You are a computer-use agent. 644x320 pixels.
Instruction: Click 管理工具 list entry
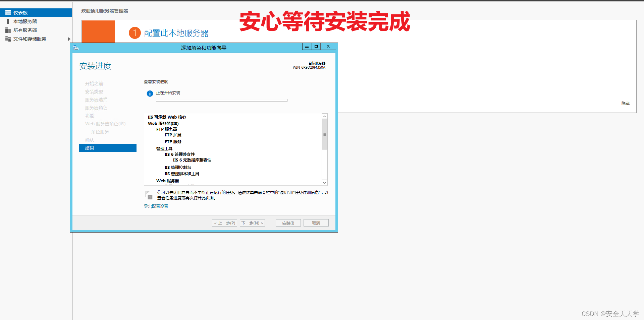point(164,149)
